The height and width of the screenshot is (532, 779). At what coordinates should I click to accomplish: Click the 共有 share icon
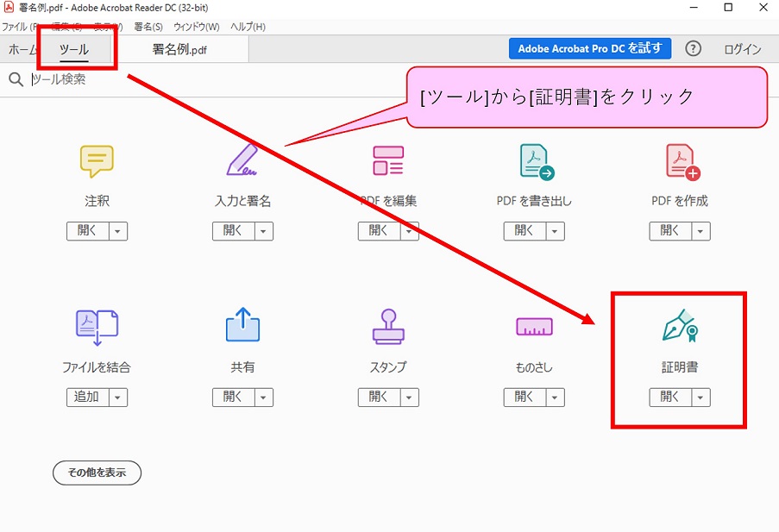242,327
